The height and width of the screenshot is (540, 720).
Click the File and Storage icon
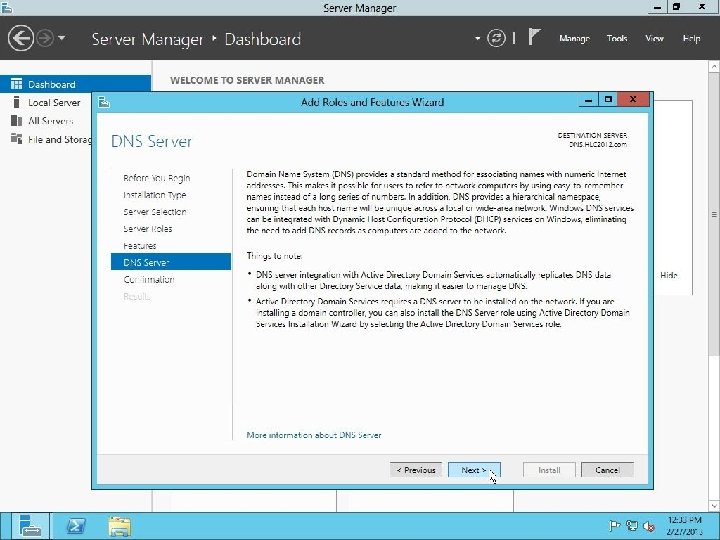[x=17, y=139]
